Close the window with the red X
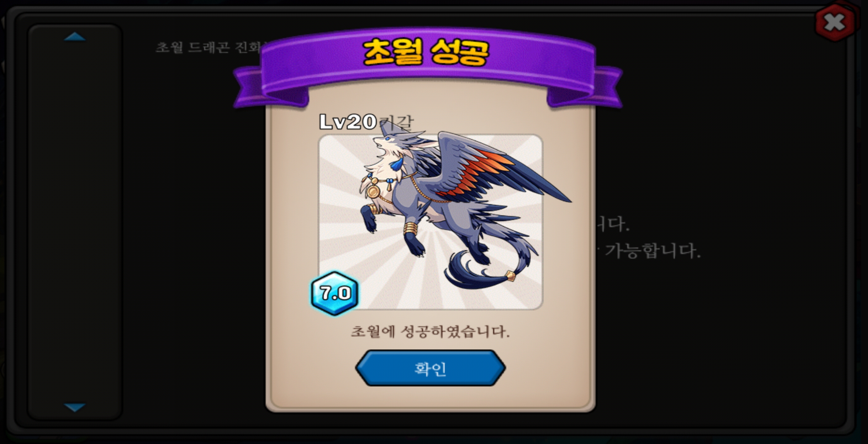Image resolution: width=868 pixels, height=444 pixels. (835, 23)
